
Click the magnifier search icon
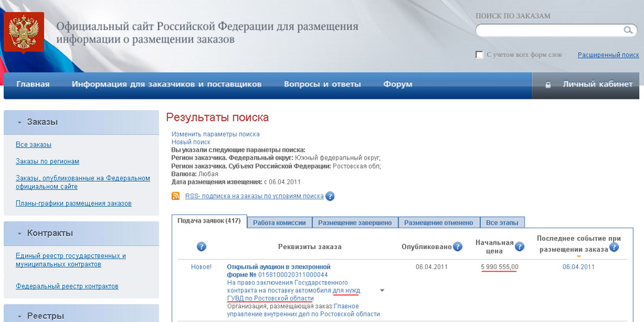tap(628, 30)
